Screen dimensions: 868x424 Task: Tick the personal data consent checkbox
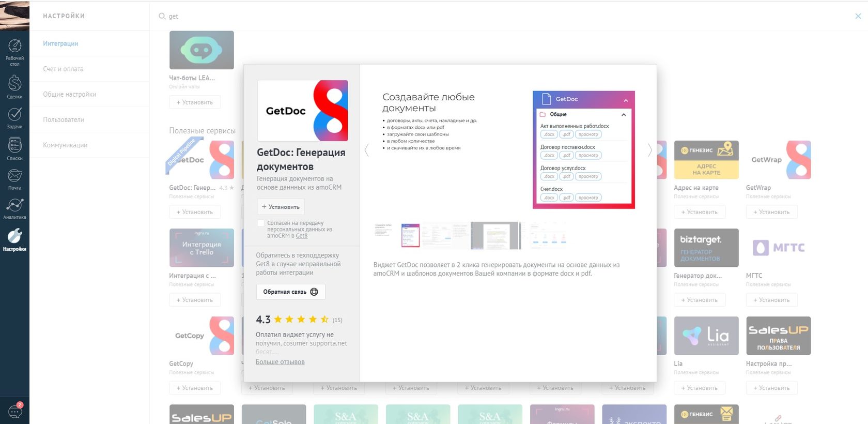click(261, 223)
